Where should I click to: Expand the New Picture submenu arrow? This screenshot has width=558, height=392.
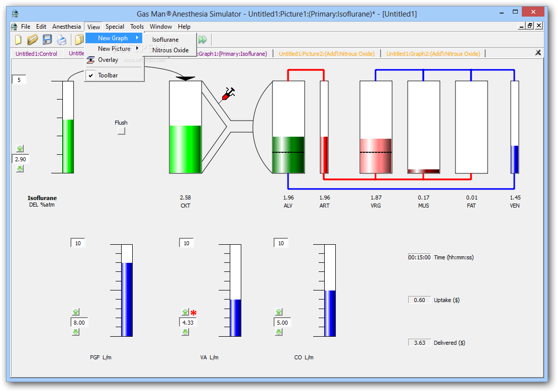pos(137,48)
